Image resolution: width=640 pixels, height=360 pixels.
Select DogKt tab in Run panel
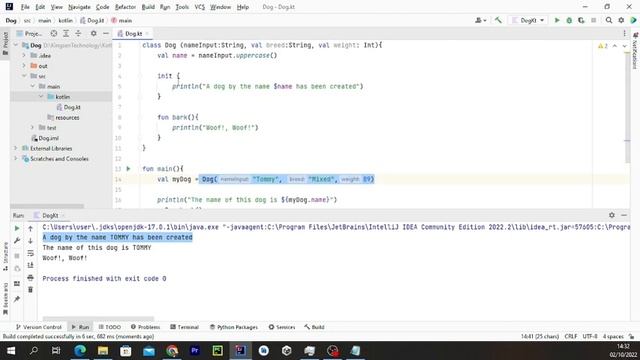(x=50, y=215)
